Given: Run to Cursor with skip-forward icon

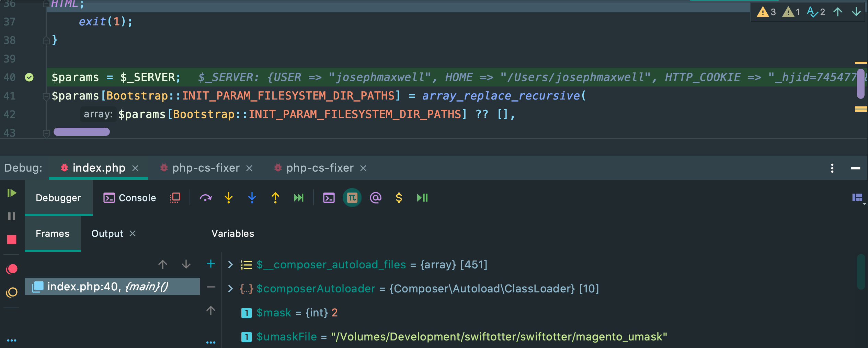Looking at the screenshot, I should point(298,198).
